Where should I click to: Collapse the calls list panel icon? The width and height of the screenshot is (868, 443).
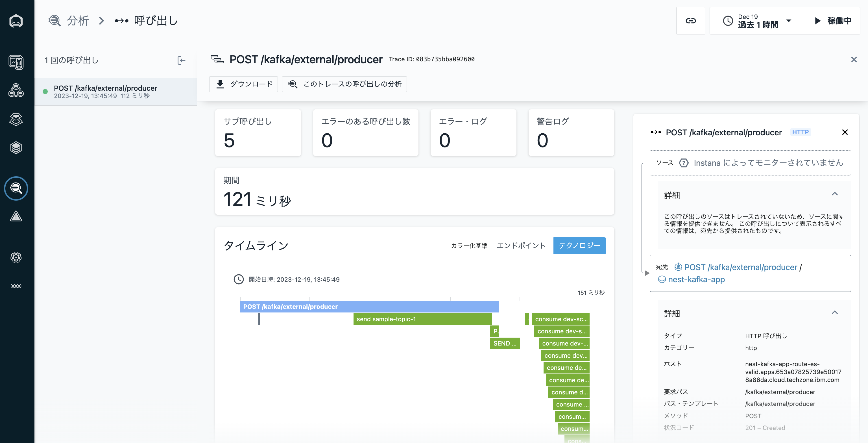point(181,60)
